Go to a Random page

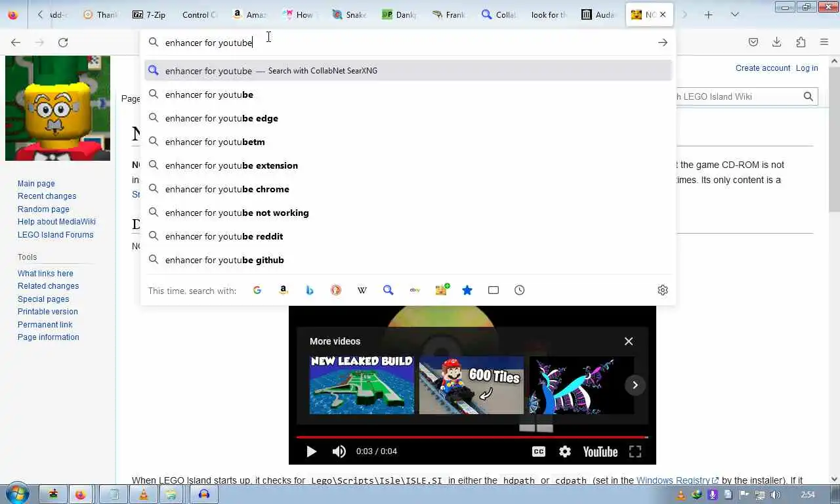point(43,209)
